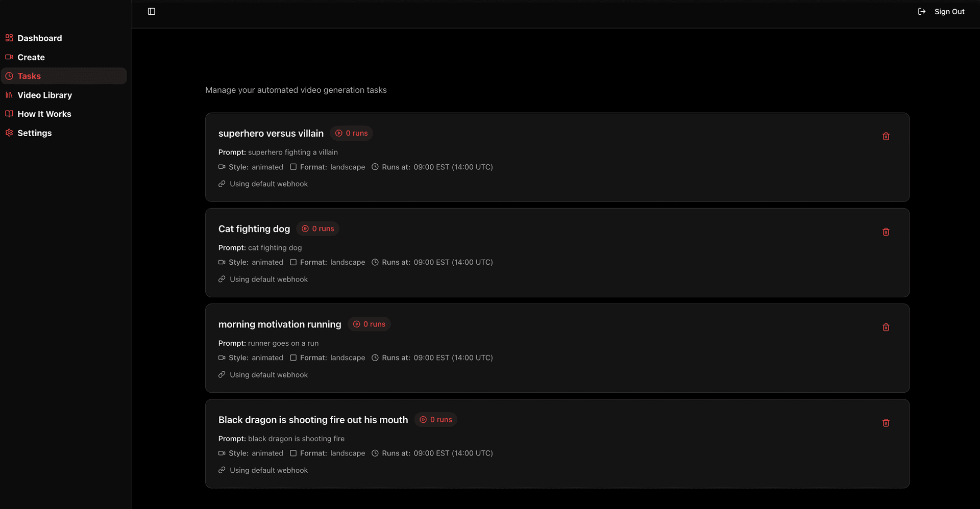This screenshot has height=509, width=980.
Task: Click the 0 runs badge on Black dragon task
Action: [435, 419]
